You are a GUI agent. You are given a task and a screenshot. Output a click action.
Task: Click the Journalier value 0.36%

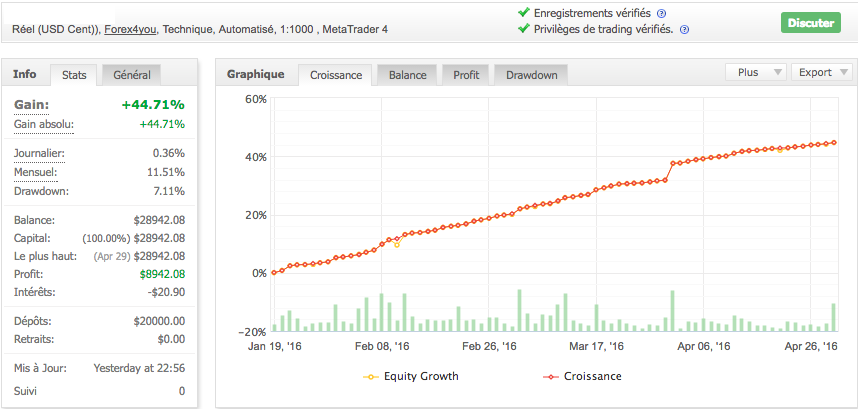click(169, 154)
